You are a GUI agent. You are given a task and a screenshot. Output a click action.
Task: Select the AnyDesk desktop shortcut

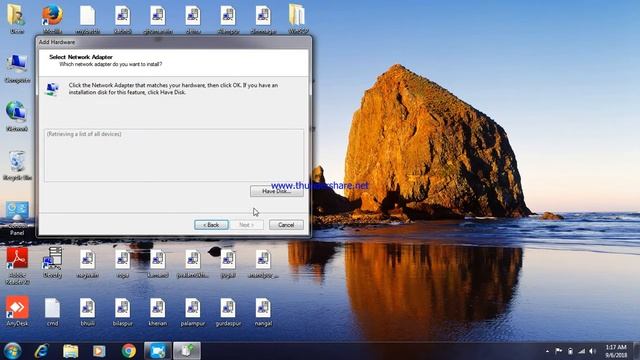[17, 312]
